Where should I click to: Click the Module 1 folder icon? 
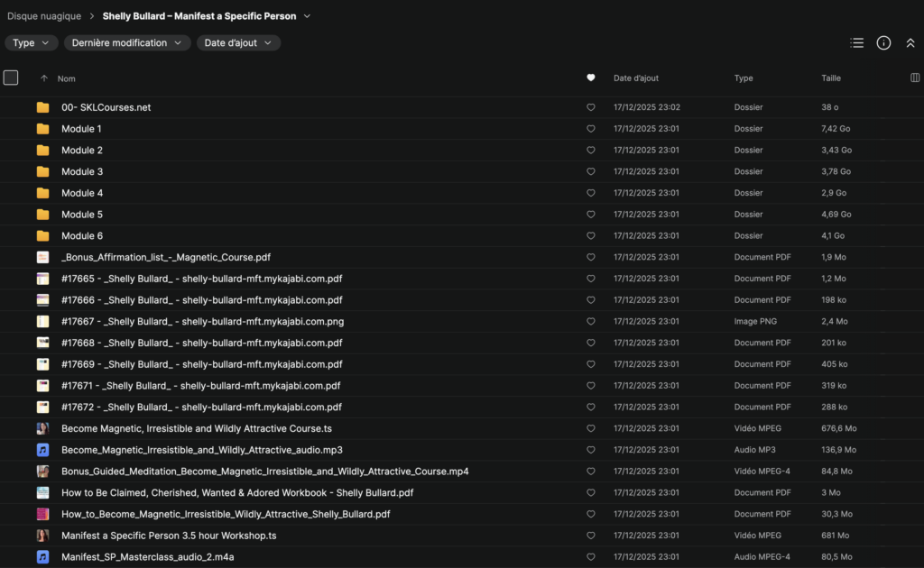pos(42,129)
